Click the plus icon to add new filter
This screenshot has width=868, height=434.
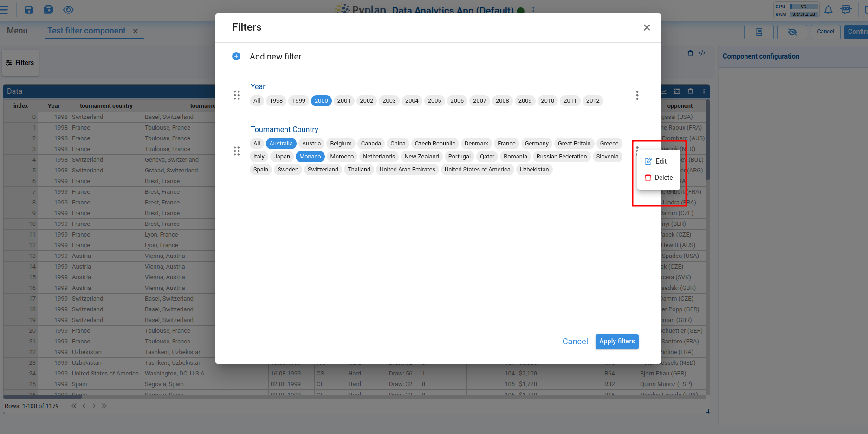(236, 56)
